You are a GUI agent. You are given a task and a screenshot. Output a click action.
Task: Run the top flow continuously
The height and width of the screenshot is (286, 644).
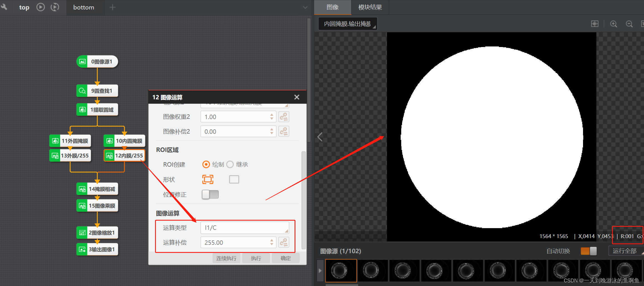point(55,7)
